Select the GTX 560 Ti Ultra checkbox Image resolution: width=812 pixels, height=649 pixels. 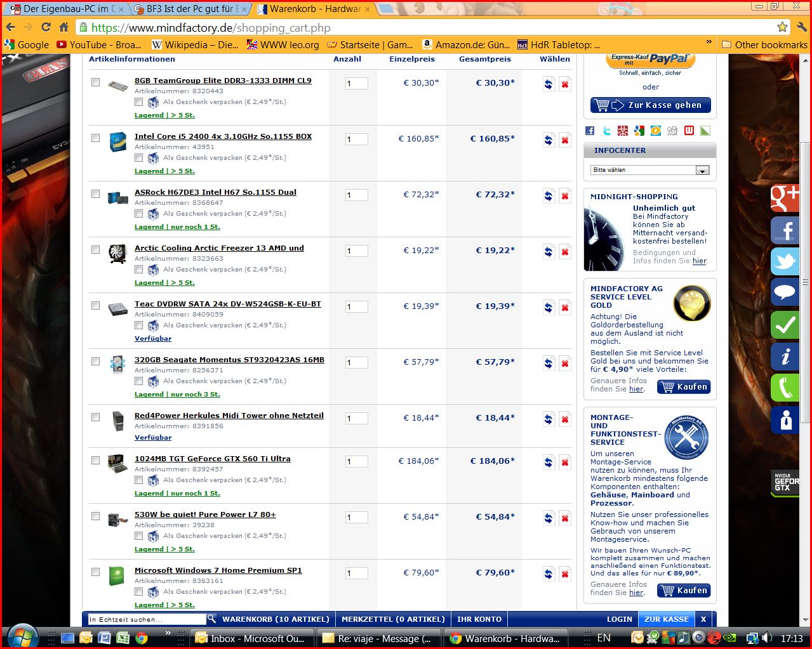point(95,460)
